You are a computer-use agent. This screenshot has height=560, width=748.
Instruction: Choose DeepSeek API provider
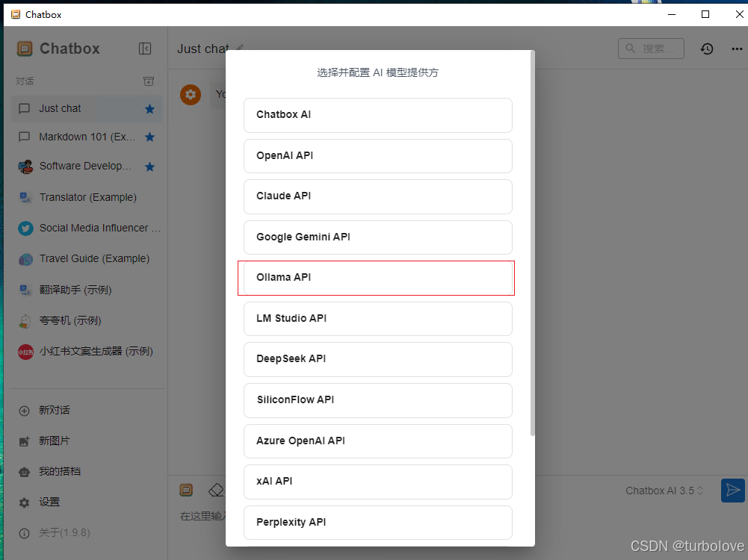pos(378,359)
